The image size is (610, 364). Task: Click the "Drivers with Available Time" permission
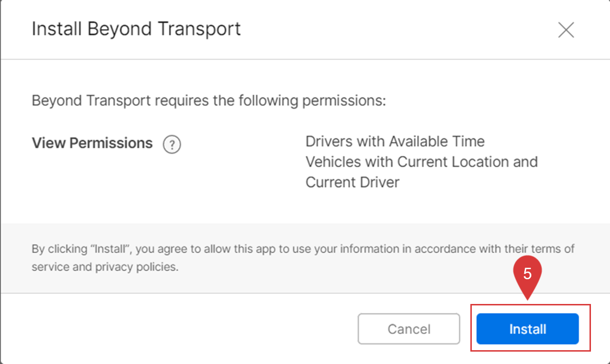pos(395,142)
